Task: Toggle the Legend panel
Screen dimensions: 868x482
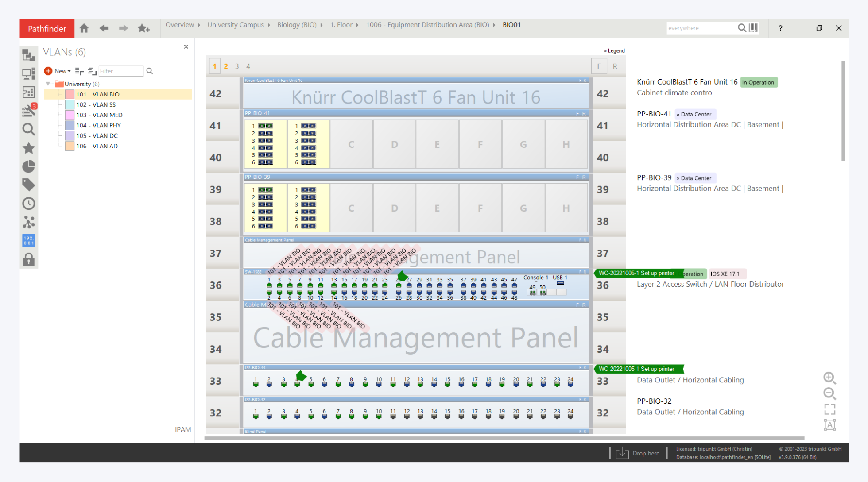Action: click(614, 51)
